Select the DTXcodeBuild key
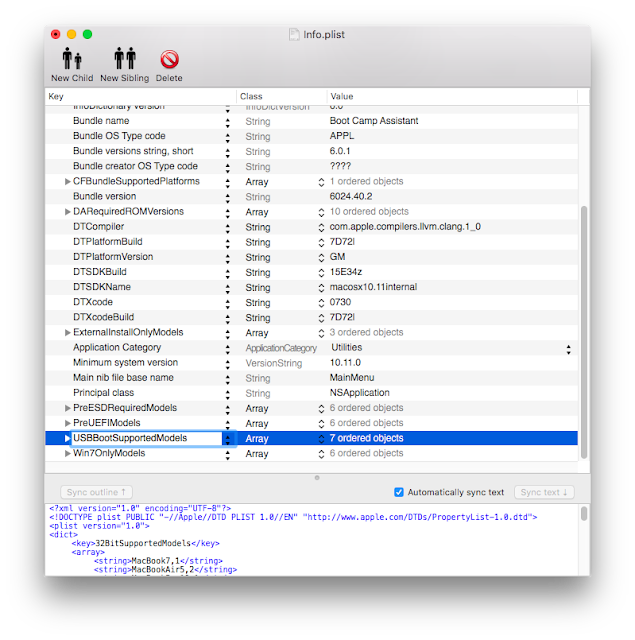The image size is (635, 640). coord(103,317)
